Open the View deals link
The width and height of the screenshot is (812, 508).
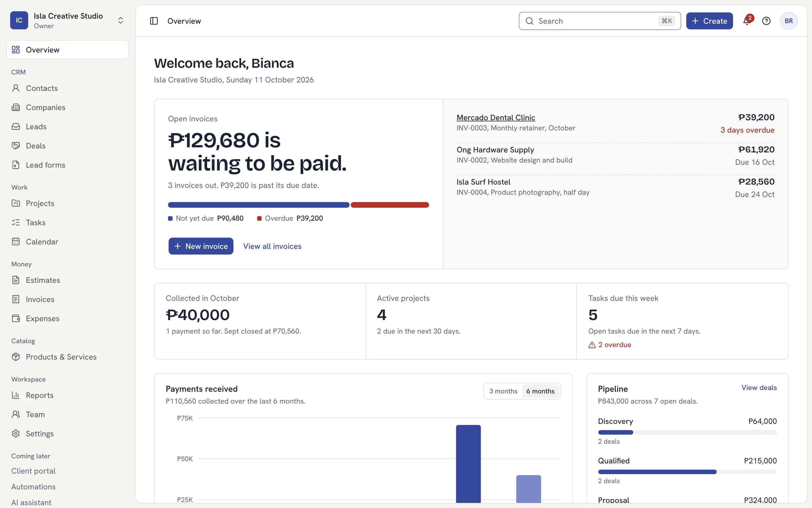tap(759, 387)
